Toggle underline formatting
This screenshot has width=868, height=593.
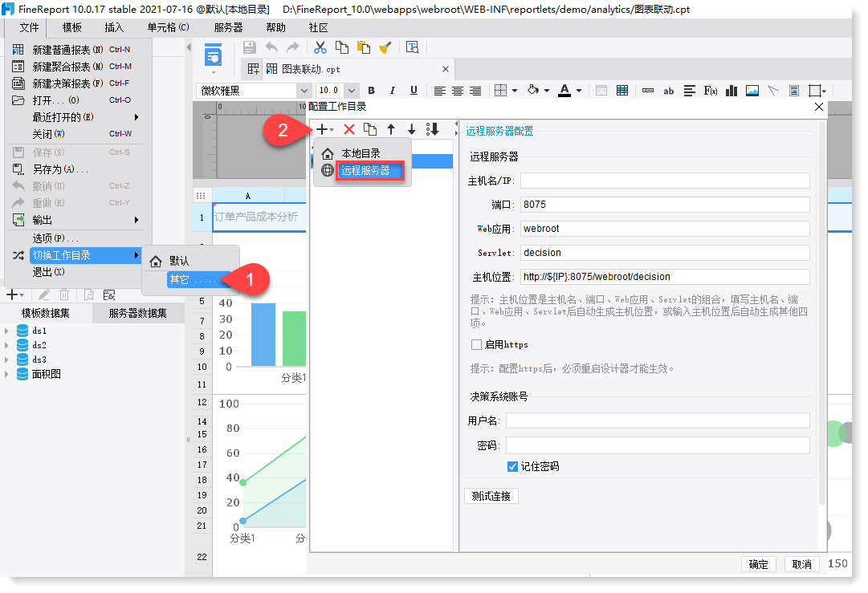(414, 90)
